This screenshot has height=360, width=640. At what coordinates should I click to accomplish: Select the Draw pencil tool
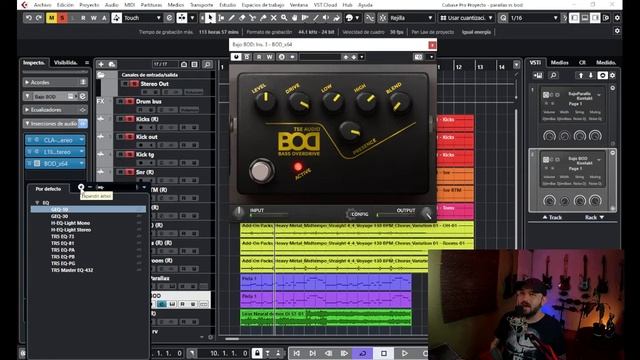click(x=232, y=18)
